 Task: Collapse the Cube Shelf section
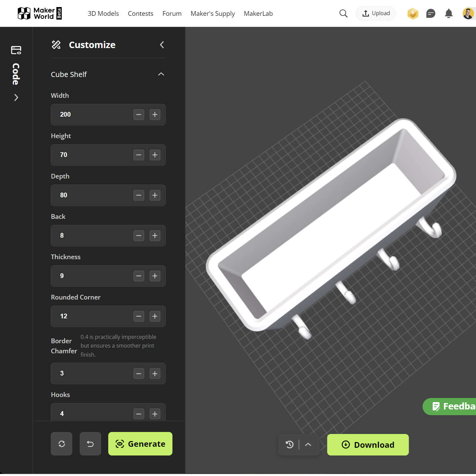(x=161, y=74)
